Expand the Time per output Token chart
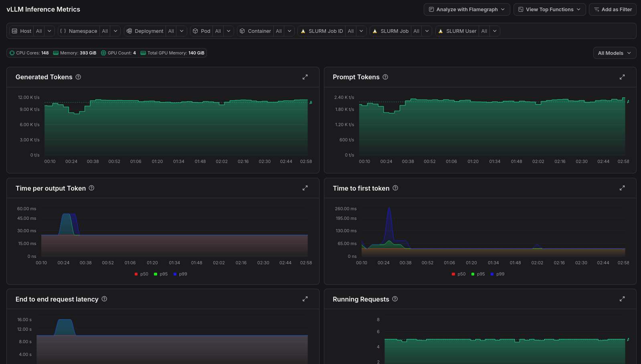641x364 pixels. (305, 188)
